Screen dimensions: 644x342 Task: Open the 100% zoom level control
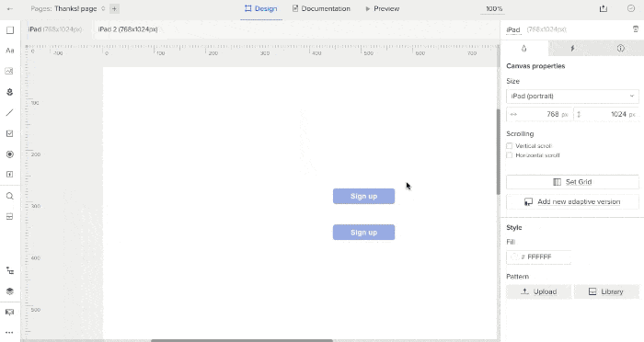(494, 8)
